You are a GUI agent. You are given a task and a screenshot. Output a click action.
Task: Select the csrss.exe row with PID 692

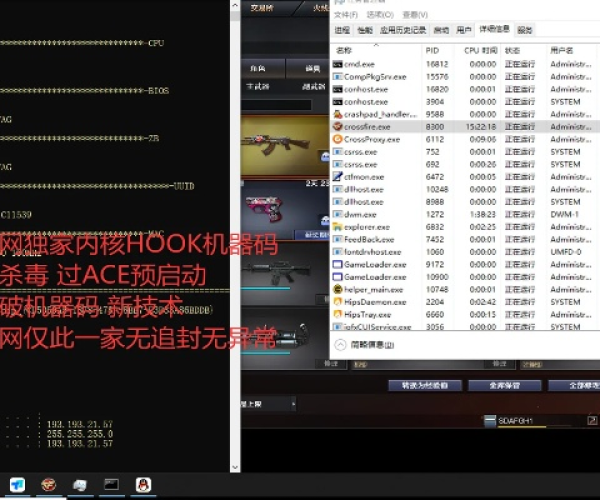click(465, 164)
